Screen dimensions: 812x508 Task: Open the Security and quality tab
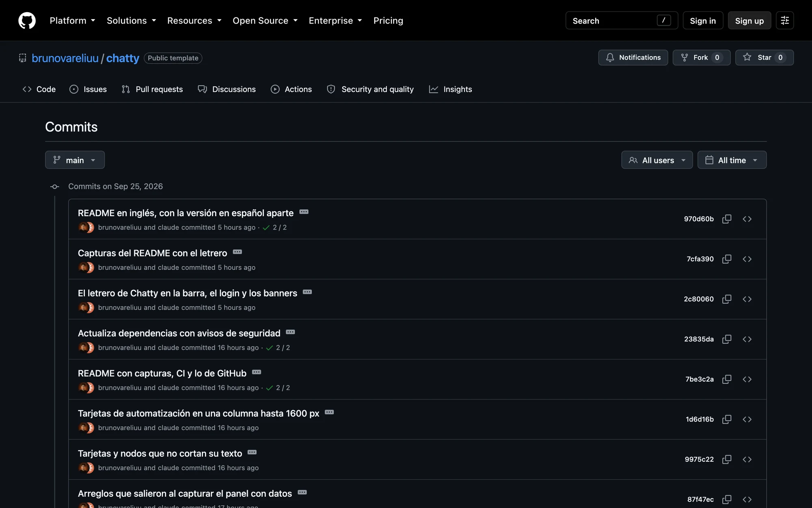pyautogui.click(x=370, y=89)
